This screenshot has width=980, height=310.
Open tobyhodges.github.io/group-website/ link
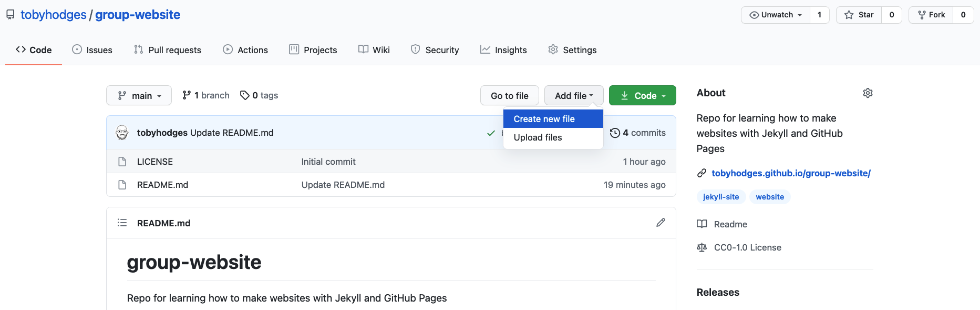click(x=791, y=173)
